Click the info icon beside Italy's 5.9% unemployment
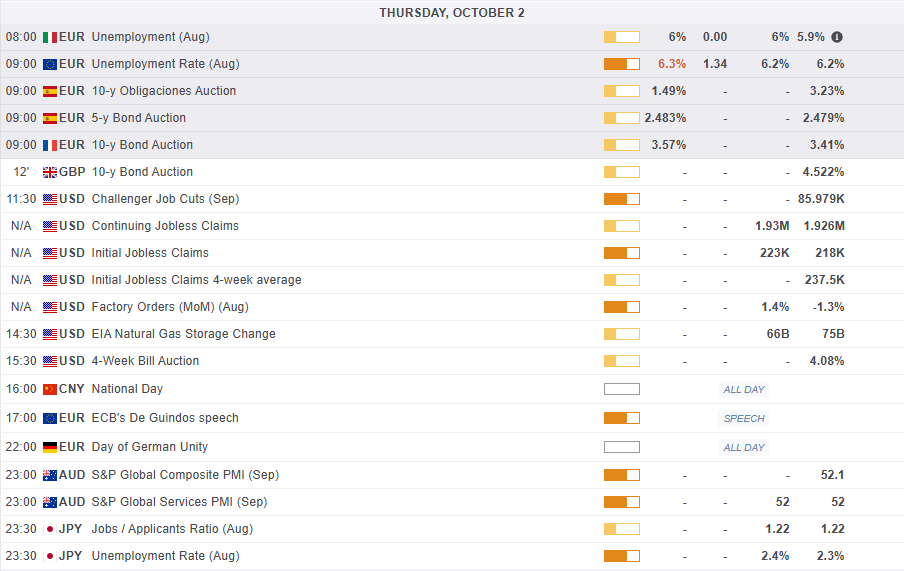Viewport: 904px width, 571px height. [x=837, y=37]
